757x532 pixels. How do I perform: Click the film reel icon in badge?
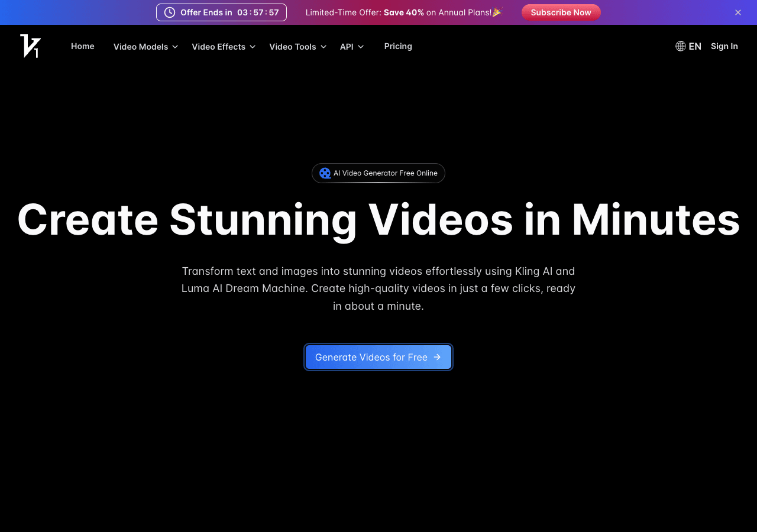click(325, 173)
